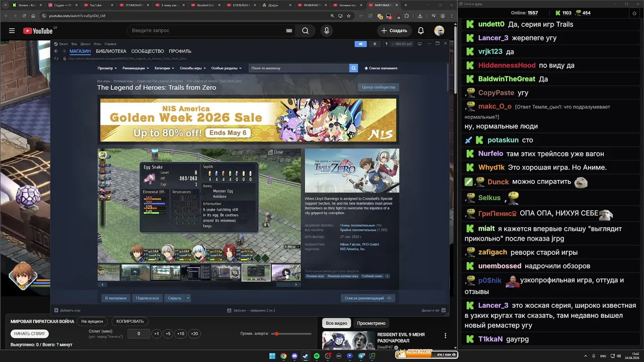
Task: Start YouTube voice search with microphone
Action: coord(327,31)
